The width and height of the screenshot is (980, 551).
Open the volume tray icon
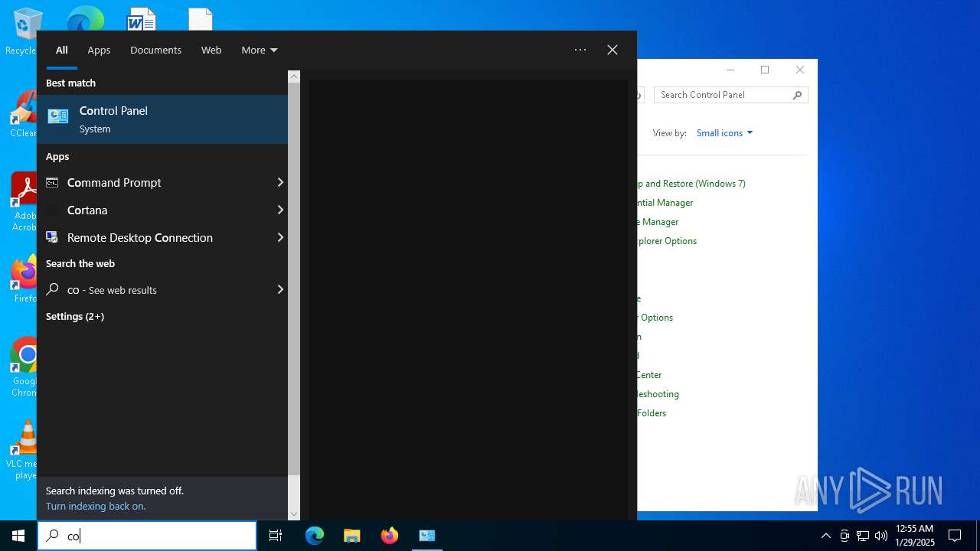point(881,536)
